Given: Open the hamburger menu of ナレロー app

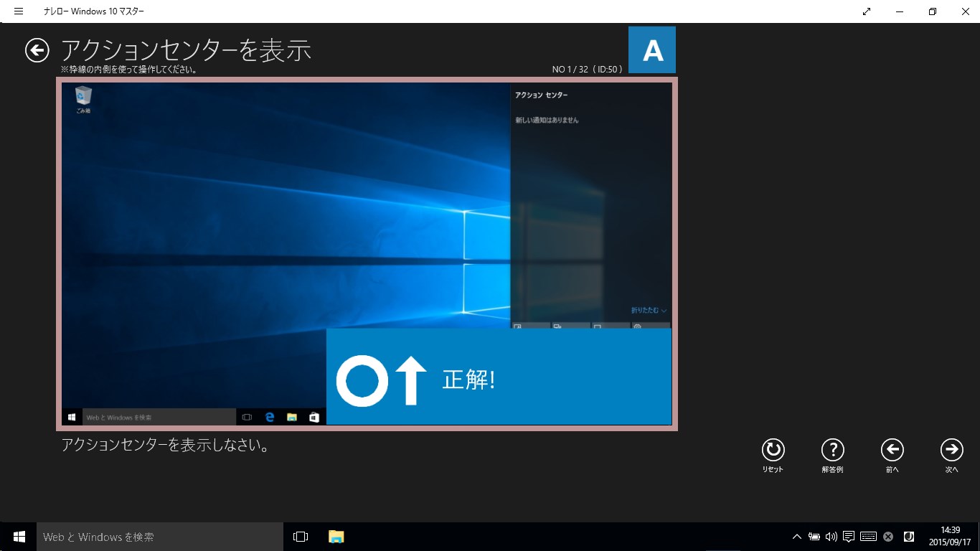Looking at the screenshot, I should pyautogui.click(x=18, y=11).
